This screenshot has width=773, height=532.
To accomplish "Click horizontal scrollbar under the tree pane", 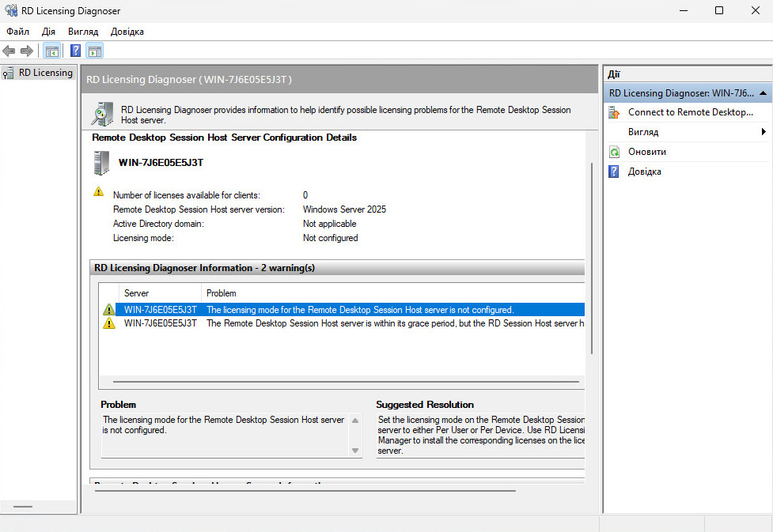I will pyautogui.click(x=23, y=507).
